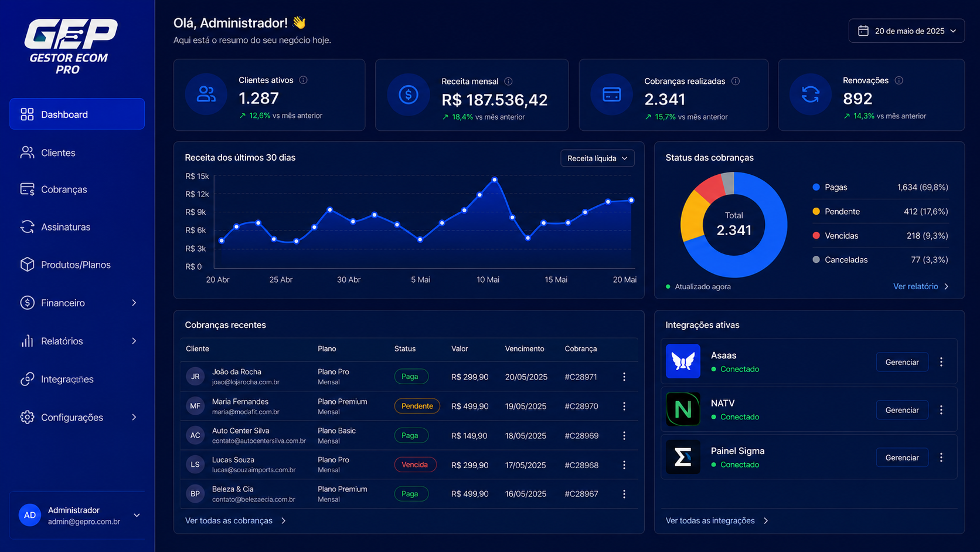Click the AC avatar of Auto Center Silva
The image size is (980, 552).
pyautogui.click(x=195, y=435)
